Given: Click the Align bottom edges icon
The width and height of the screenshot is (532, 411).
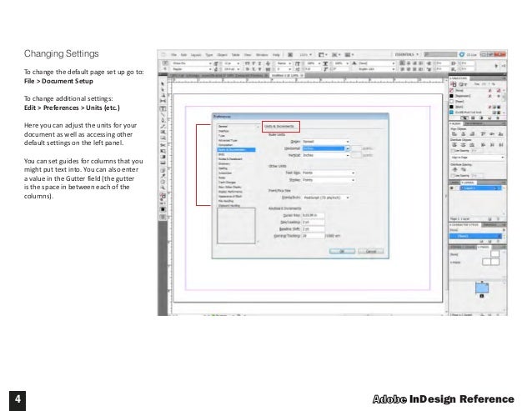Looking at the screenshot, I should coord(501,134).
